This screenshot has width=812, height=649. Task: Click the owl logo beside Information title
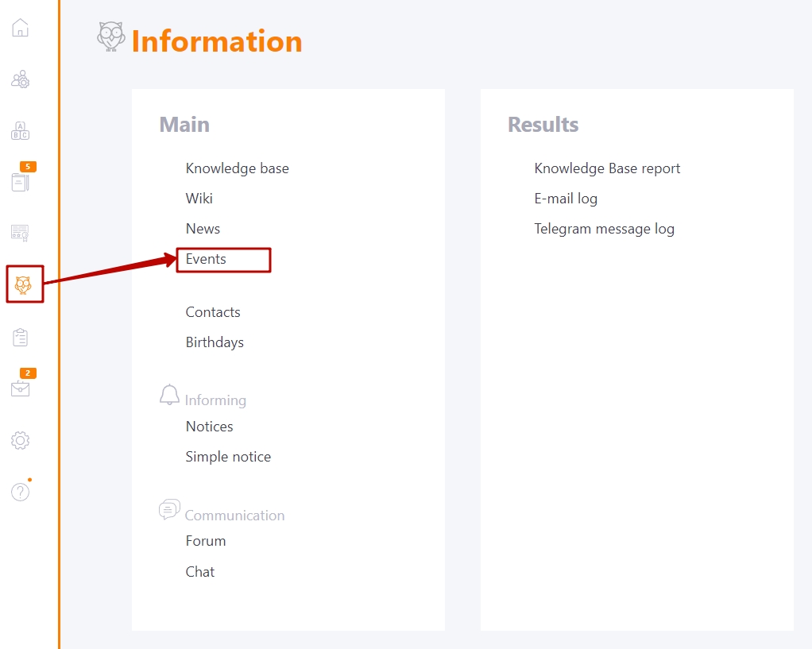pyautogui.click(x=110, y=37)
